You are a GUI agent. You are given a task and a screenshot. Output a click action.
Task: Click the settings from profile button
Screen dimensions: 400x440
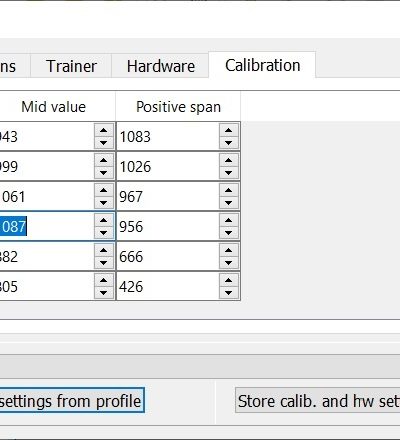(71, 400)
